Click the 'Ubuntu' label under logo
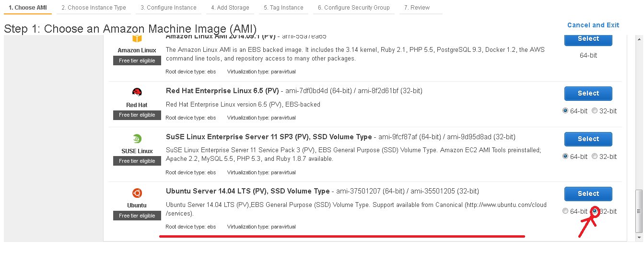644x266 pixels. [137, 205]
